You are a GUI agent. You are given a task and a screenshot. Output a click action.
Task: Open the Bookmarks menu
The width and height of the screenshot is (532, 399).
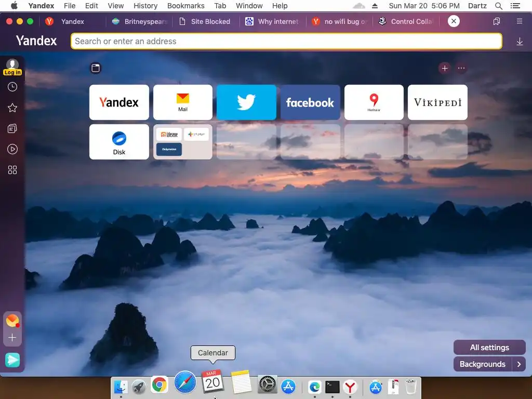pos(186,6)
